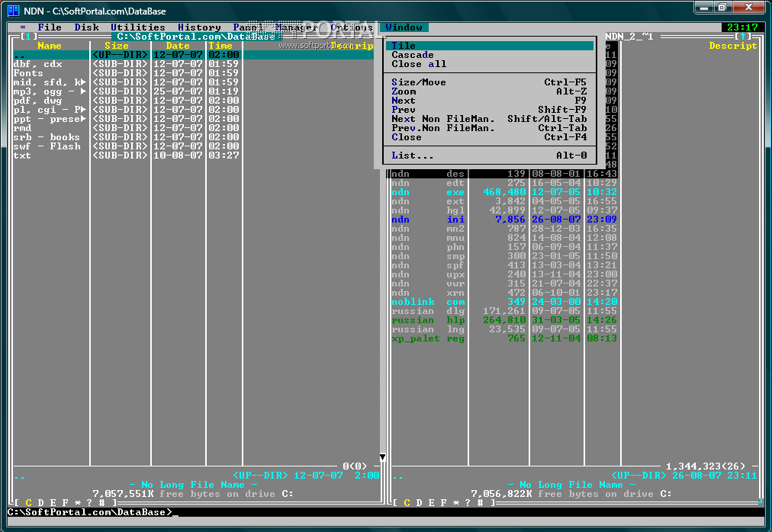This screenshot has width=772, height=532.
Task: Select the russian dlg file
Action: coord(504,311)
